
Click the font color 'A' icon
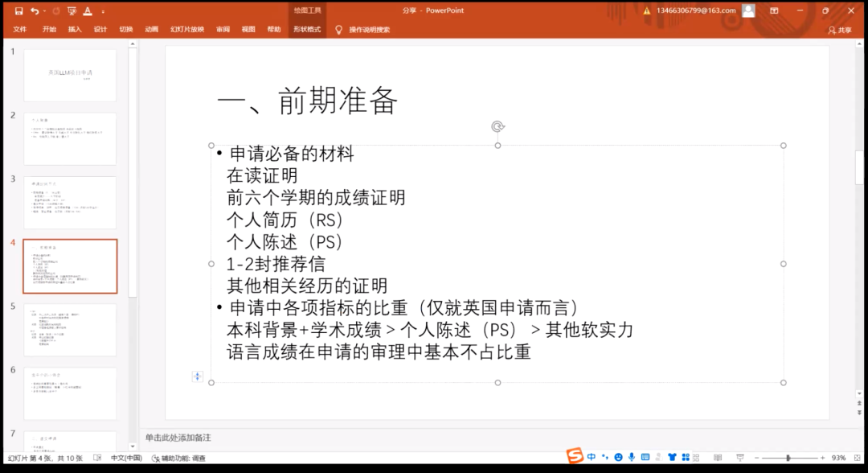[88, 10]
